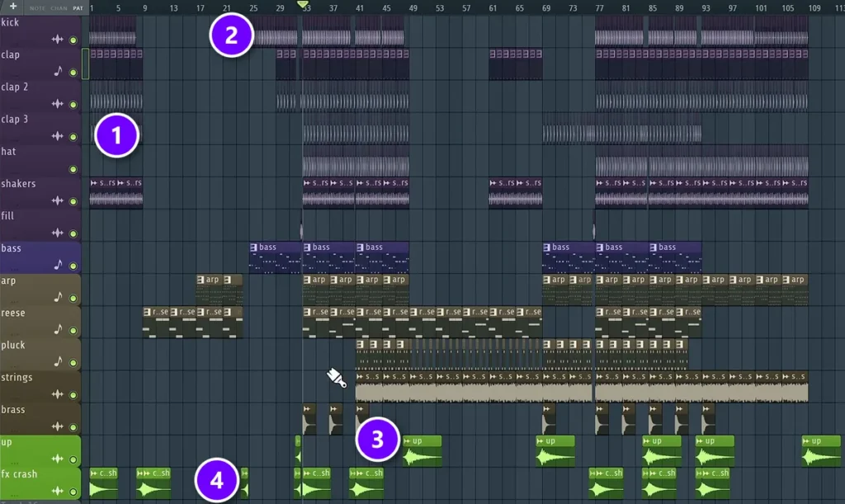Toggle the pluck track mute light
The height and width of the screenshot is (504, 845).
click(x=73, y=363)
